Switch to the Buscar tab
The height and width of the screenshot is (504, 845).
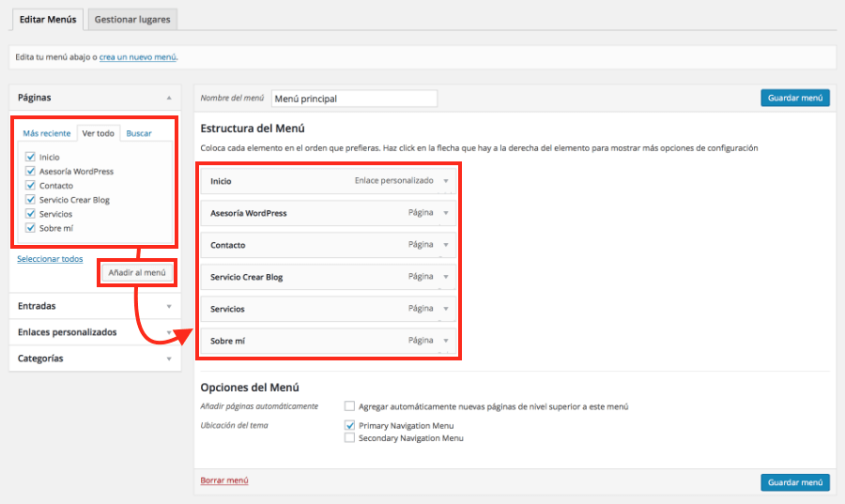click(x=139, y=133)
